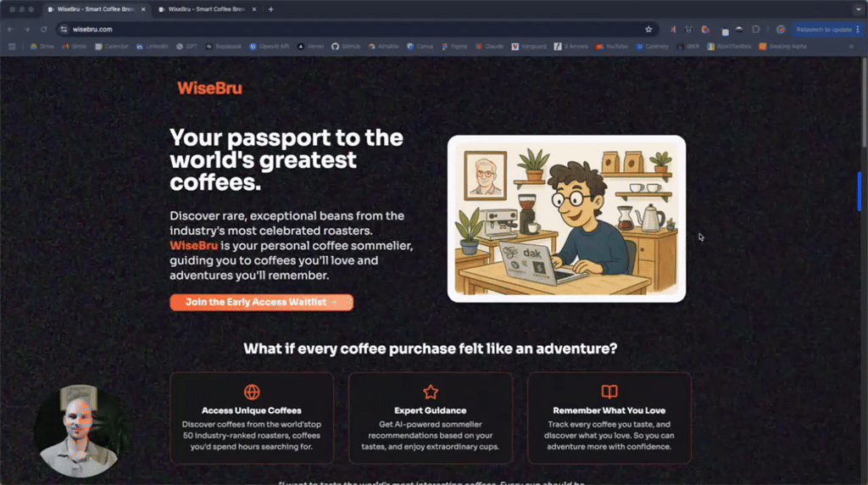Screen dimensions: 868x485
Task: Click the orange WiseBru word in the paragraph
Action: click(x=194, y=245)
